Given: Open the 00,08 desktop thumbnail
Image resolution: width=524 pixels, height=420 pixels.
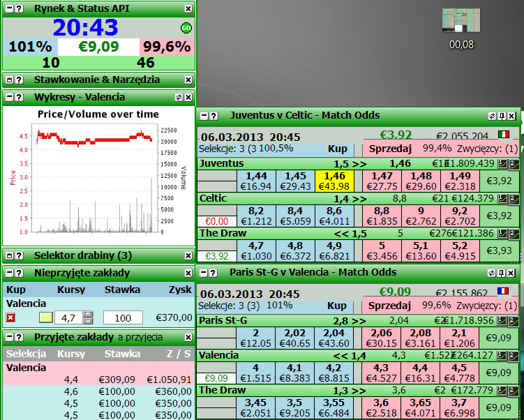Looking at the screenshot, I should point(461,29).
